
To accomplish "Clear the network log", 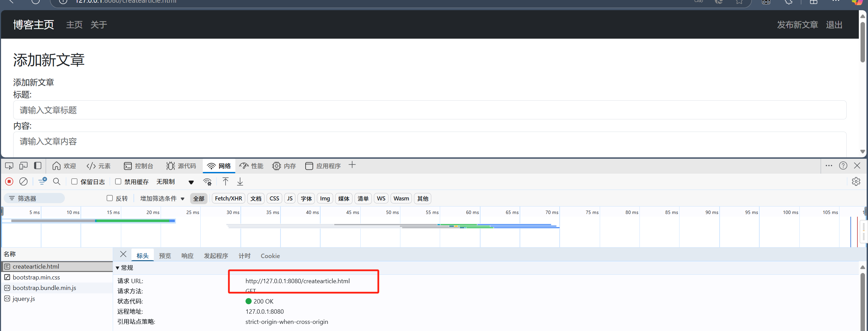I will (23, 182).
